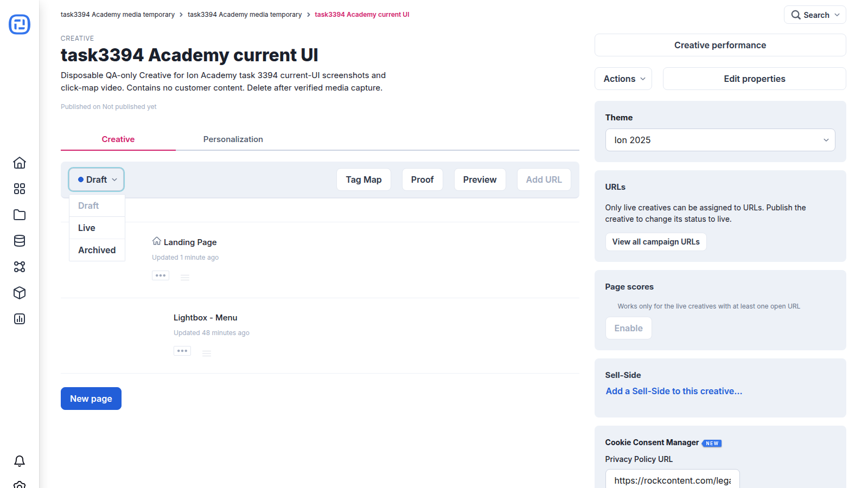Image resolution: width=868 pixels, height=488 pixels.
Task: Open Lightbox - Menu three-dots options
Action: pyautogui.click(x=182, y=351)
